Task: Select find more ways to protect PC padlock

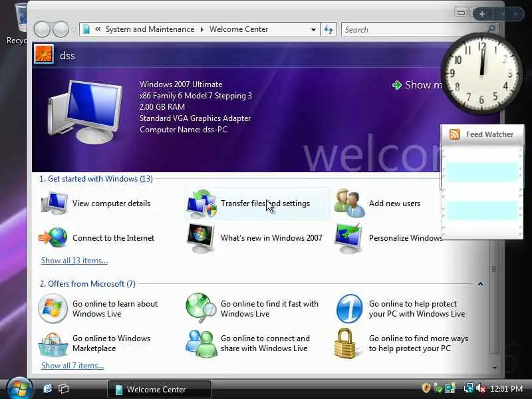Action: (344, 343)
